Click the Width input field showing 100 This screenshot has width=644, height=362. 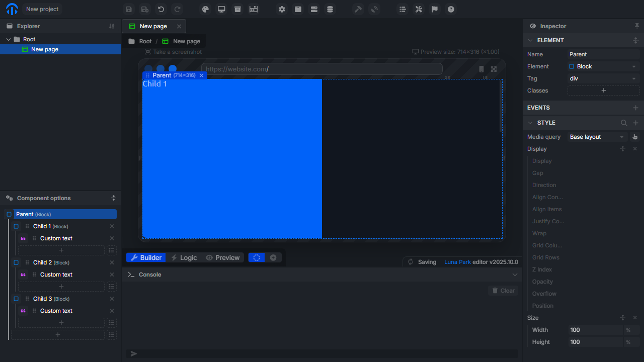(x=596, y=330)
